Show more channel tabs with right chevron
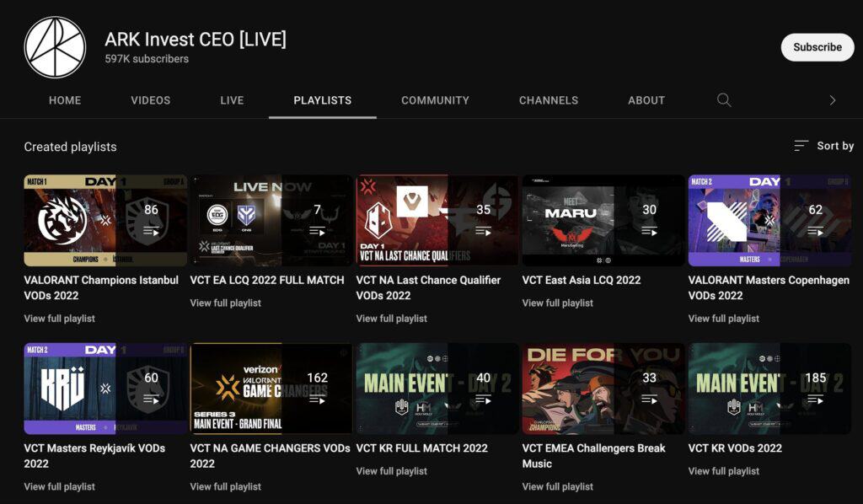 pyautogui.click(x=832, y=100)
